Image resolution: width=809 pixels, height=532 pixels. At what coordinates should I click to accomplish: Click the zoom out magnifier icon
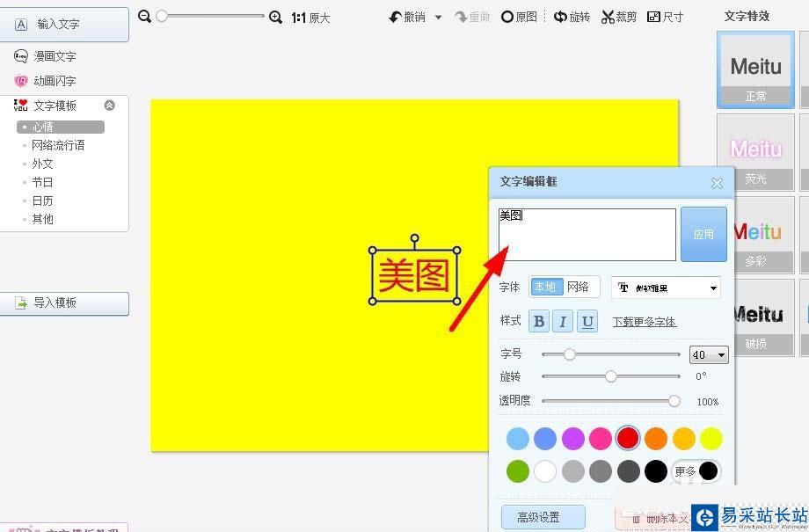point(144,17)
